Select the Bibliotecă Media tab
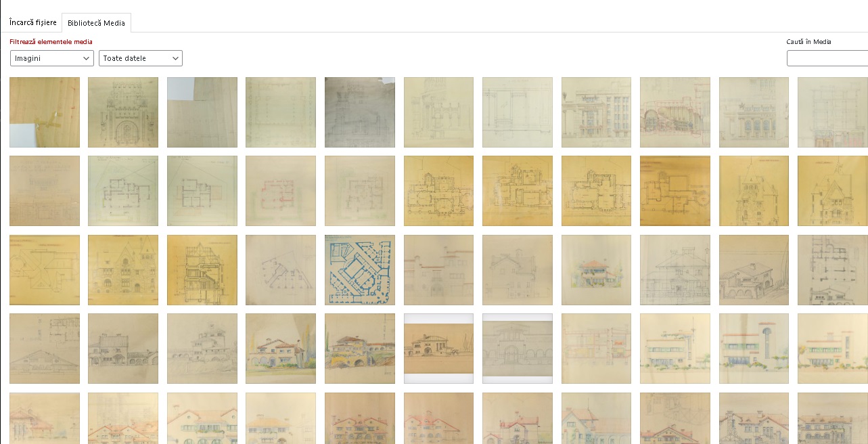 96,23
